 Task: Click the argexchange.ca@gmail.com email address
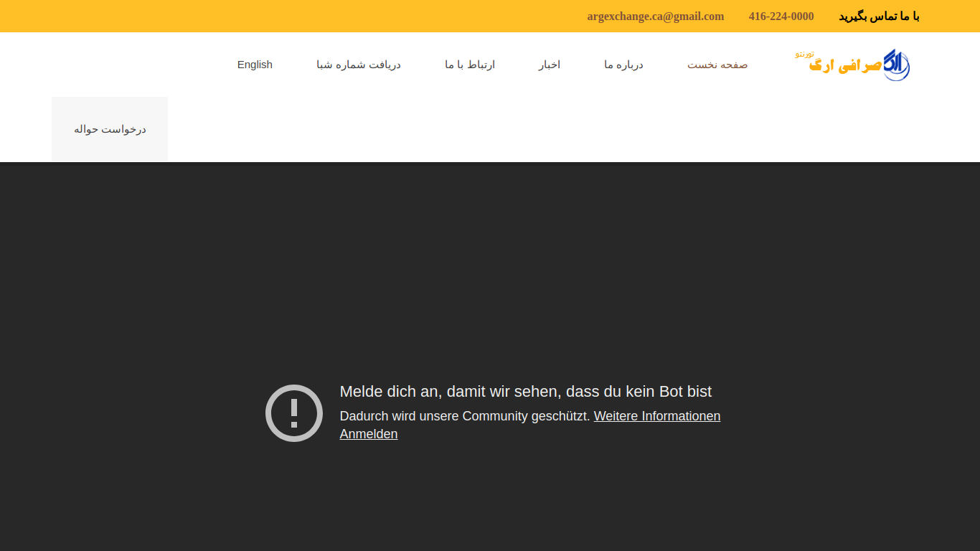click(656, 17)
